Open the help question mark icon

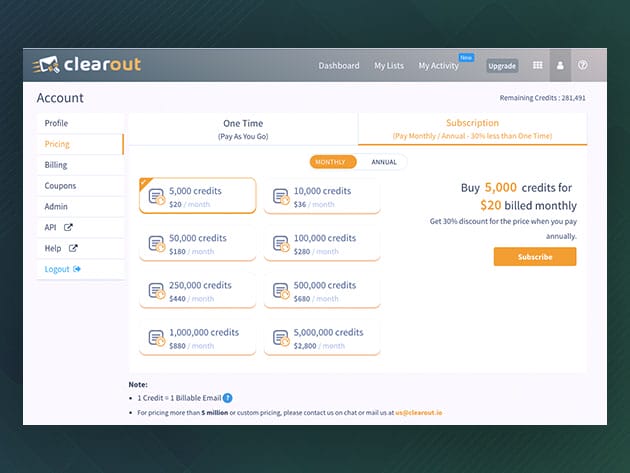(x=583, y=66)
